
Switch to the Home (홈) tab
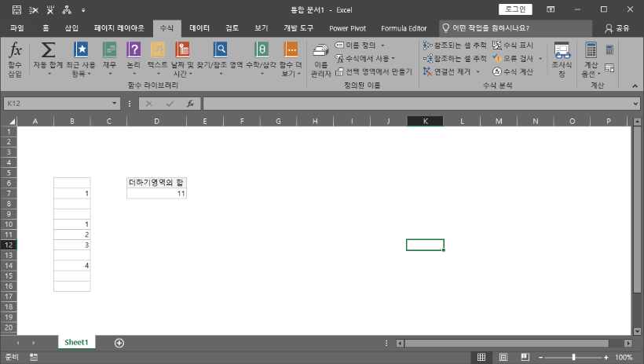pos(46,28)
